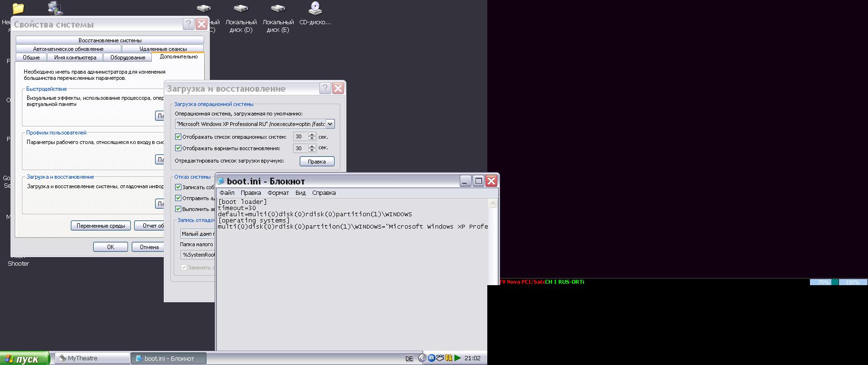
Task: Show hidden tray icons arrow
Action: point(422,358)
